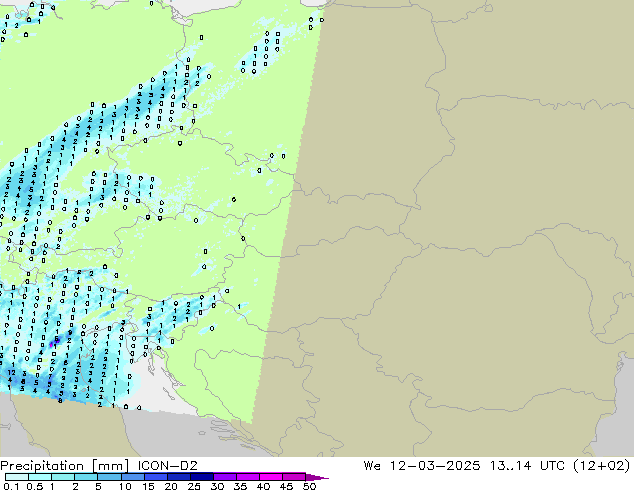Click the legend swatch between 15 and 20
This screenshot has width=634, height=490.
click(156, 477)
